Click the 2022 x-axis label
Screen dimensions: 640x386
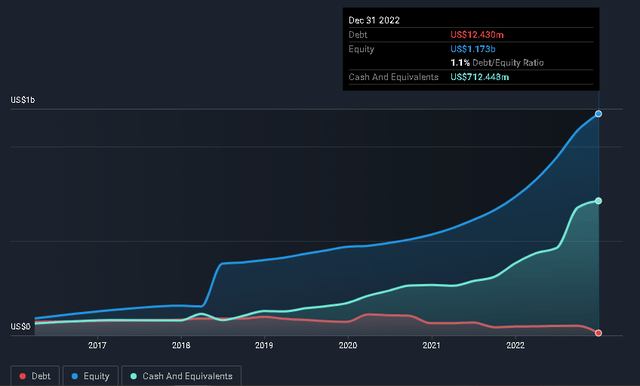515,346
